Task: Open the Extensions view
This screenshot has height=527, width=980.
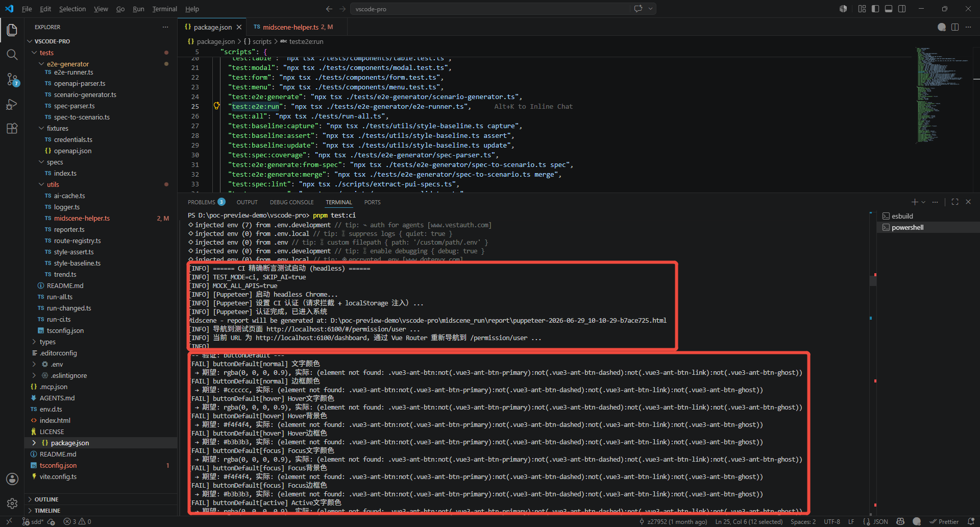Action: click(12, 129)
